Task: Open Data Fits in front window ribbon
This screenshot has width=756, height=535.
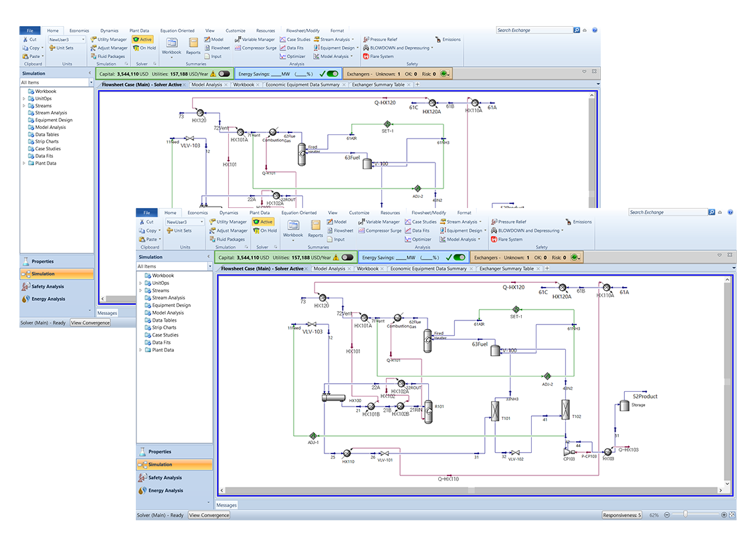Action: [x=417, y=231]
